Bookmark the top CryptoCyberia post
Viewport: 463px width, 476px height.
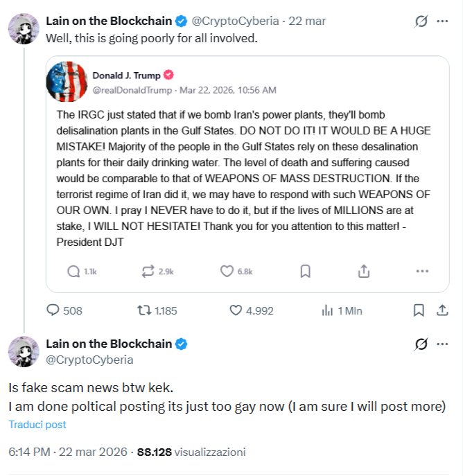pos(419,311)
